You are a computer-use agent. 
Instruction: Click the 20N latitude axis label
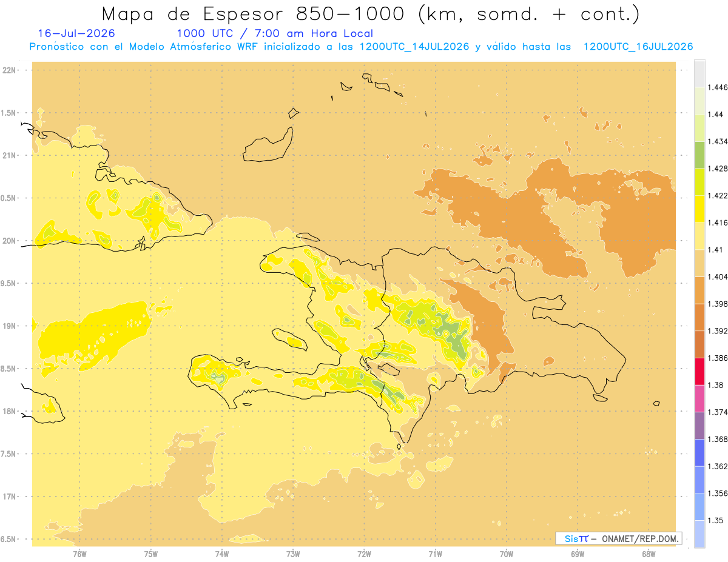[10, 241]
